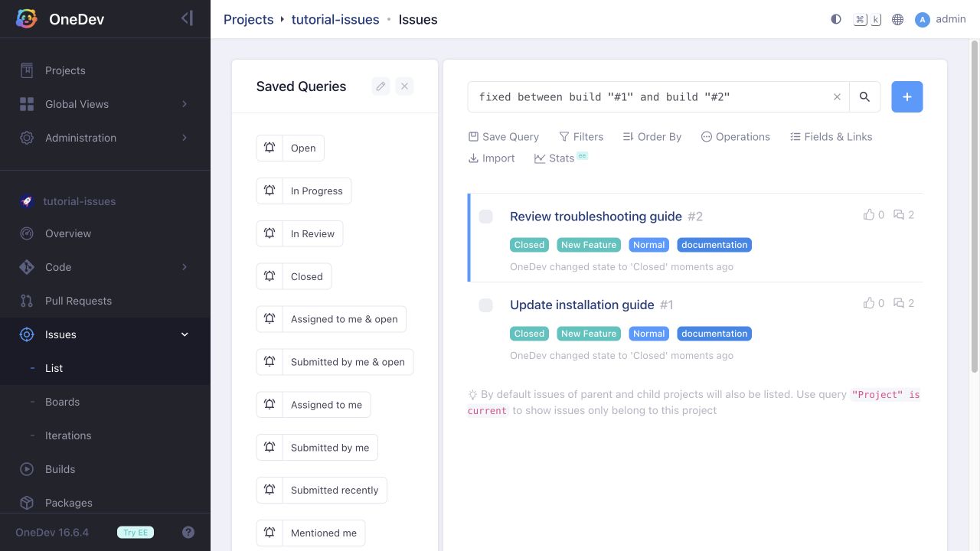Toggle watch bell for the Closed query
The height and width of the screenshot is (551, 980).
pos(269,276)
